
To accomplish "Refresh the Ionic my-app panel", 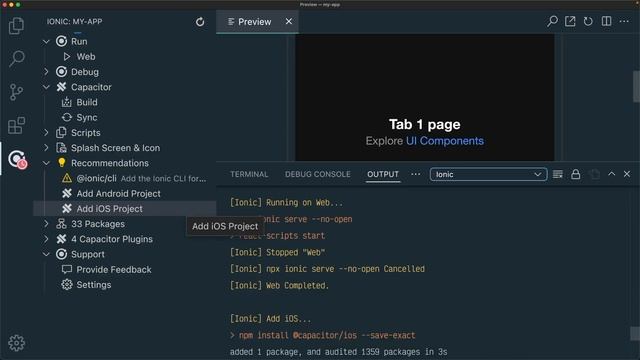I will tap(200, 22).
